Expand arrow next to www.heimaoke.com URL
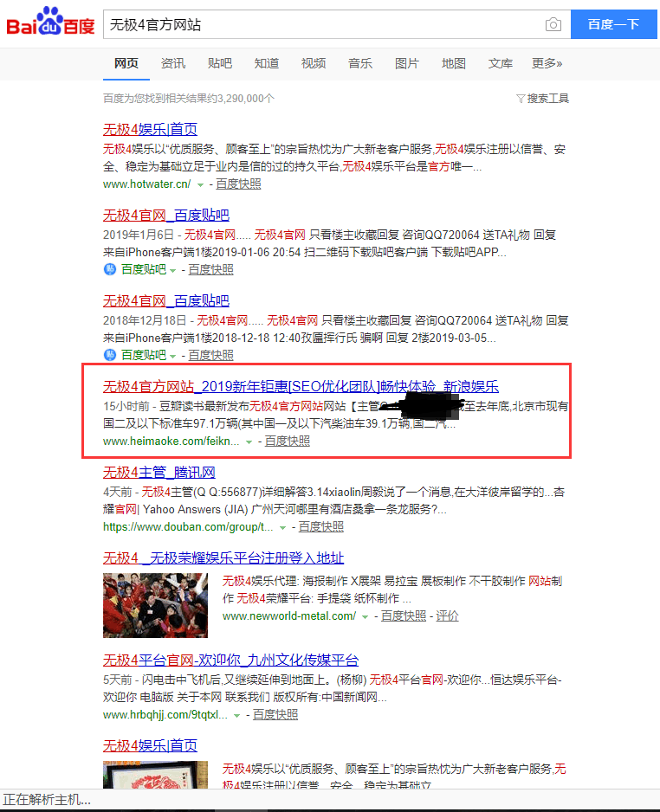 (249, 441)
